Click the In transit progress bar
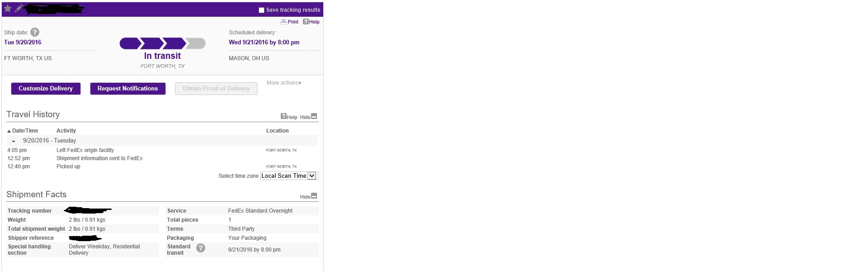The width and height of the screenshot is (868, 271). click(x=162, y=43)
